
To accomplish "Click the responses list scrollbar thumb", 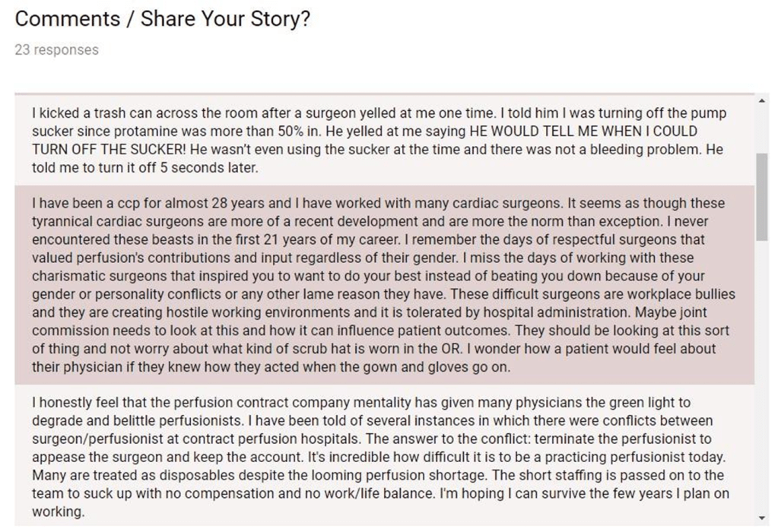I will 763,195.
